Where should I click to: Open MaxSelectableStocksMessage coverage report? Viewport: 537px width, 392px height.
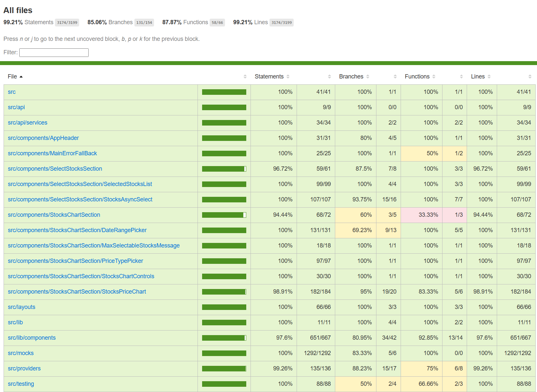coord(94,246)
